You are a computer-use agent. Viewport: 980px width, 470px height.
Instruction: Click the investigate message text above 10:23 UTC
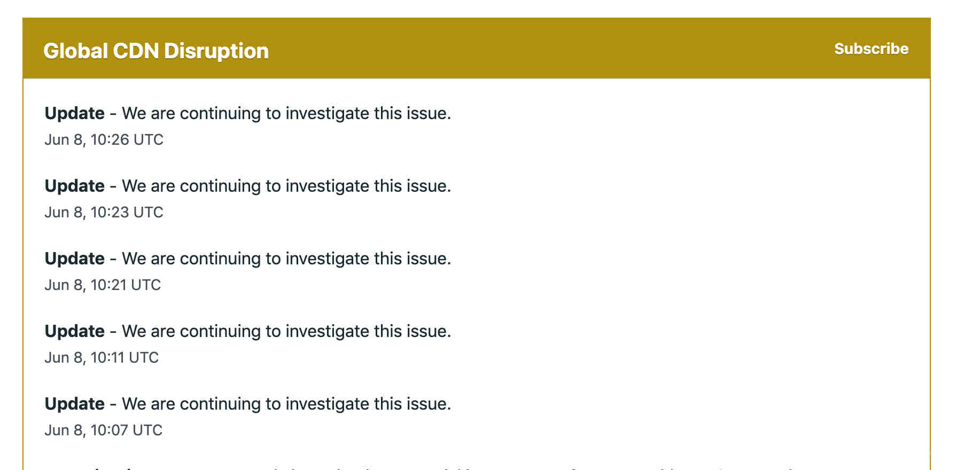[x=286, y=186]
